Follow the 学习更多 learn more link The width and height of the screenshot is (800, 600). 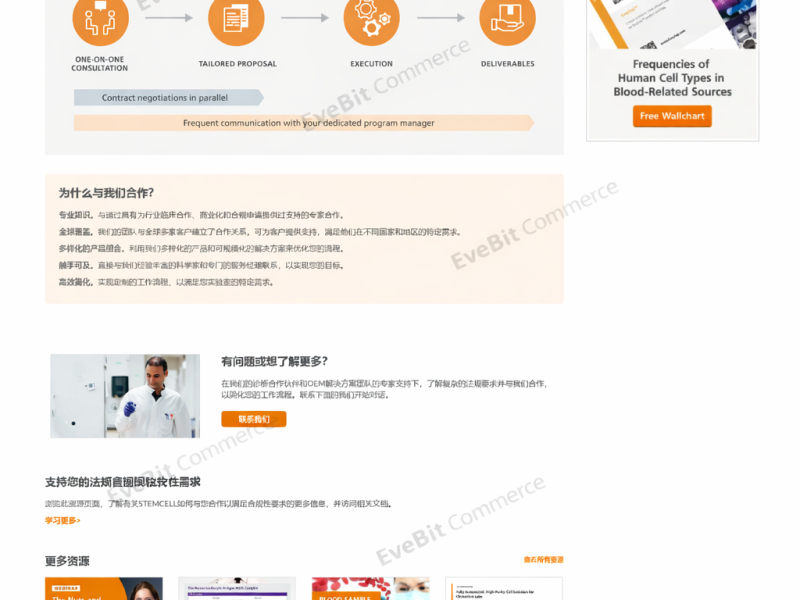[62, 520]
